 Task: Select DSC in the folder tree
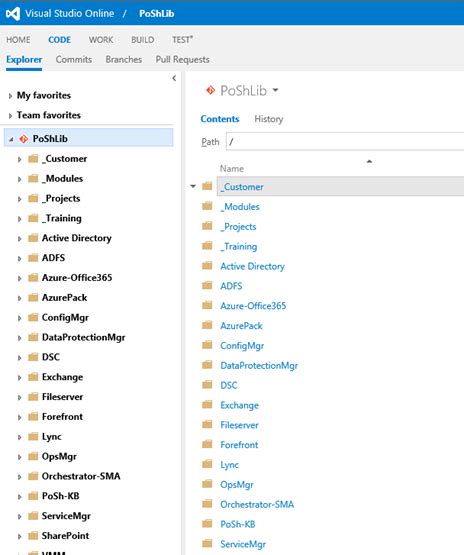click(51, 357)
